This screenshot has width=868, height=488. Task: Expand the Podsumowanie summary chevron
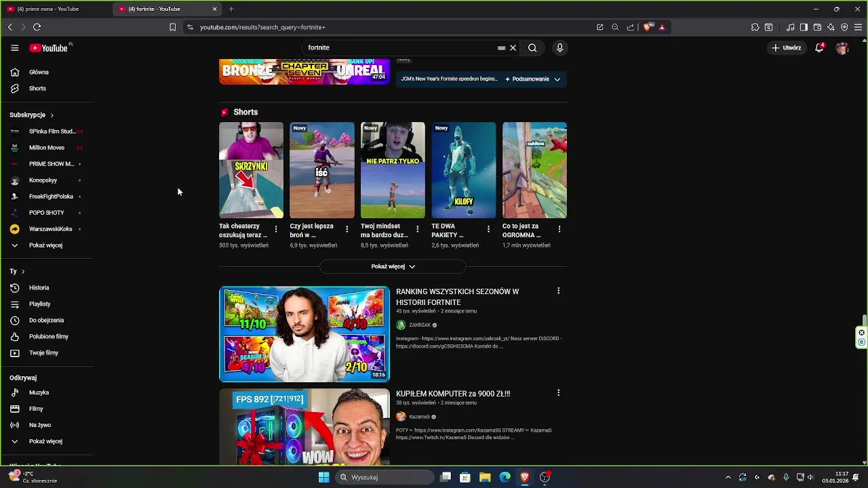tap(557, 79)
